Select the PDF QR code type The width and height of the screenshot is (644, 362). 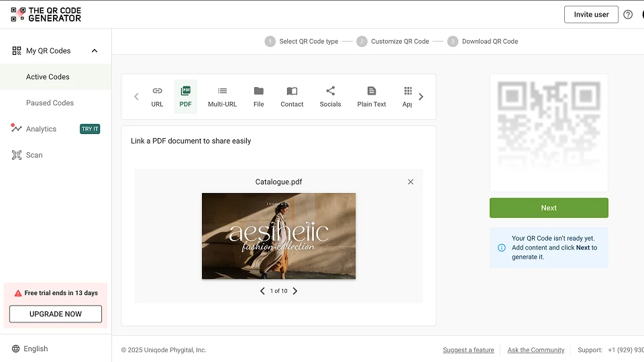(185, 97)
